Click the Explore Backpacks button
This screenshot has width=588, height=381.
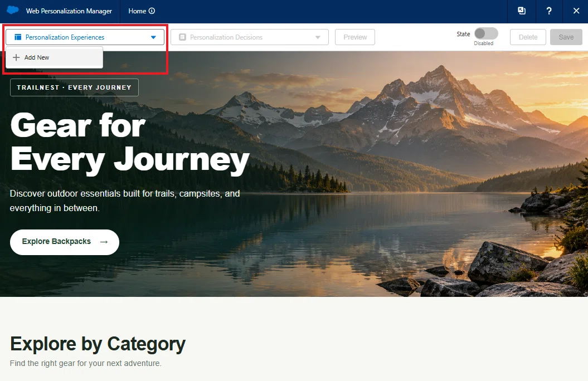click(x=65, y=242)
